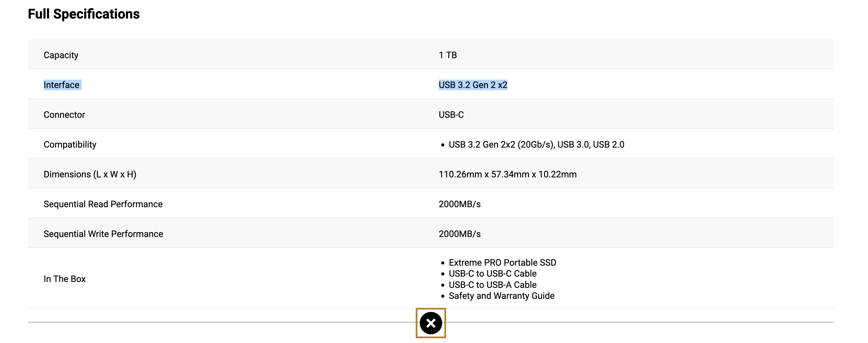This screenshot has height=343, width=868.
Task: Close the Full Specifications panel
Action: tap(431, 323)
